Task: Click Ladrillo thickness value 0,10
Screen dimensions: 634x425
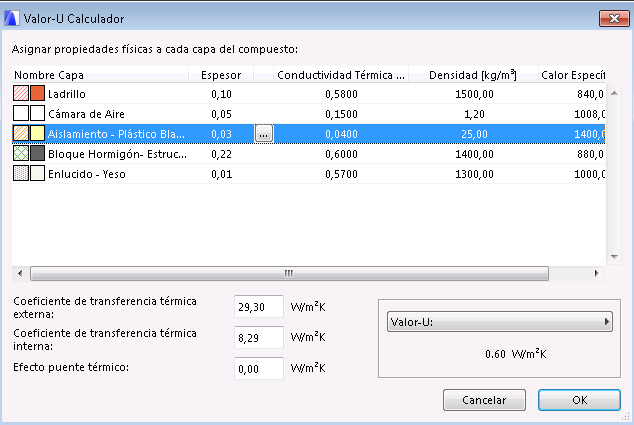Action: pos(221,94)
